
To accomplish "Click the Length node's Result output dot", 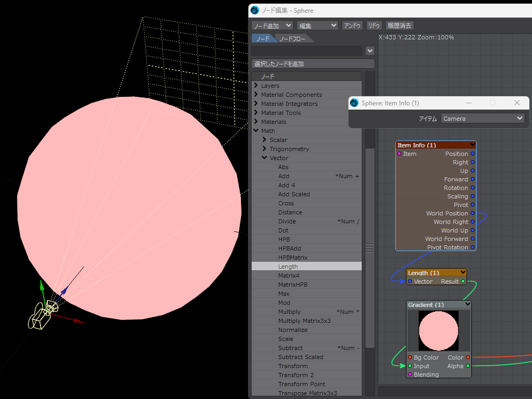I will pyautogui.click(x=463, y=281).
